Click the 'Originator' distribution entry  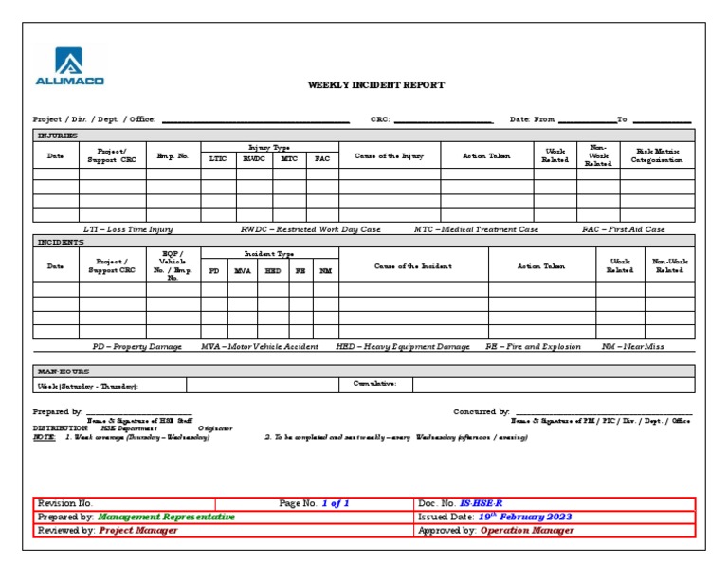pos(215,428)
